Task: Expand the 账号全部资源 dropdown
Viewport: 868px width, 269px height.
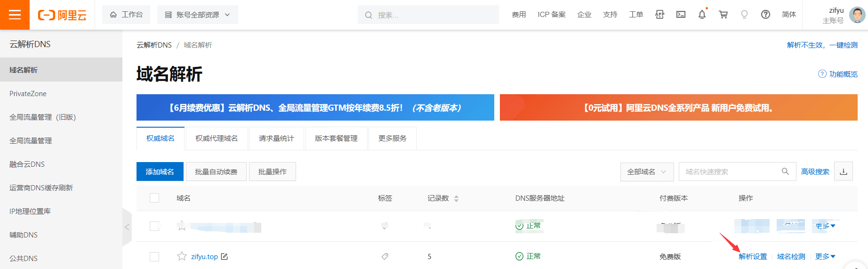Action: (x=198, y=15)
